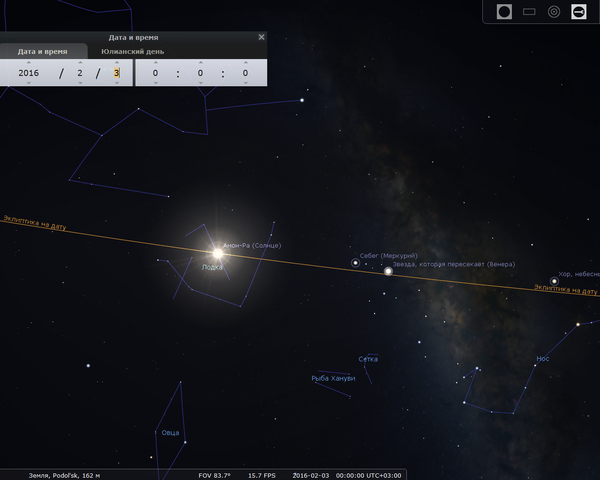The image size is (600, 480).
Task: Enable the Telrad sight icon
Action: (554, 12)
